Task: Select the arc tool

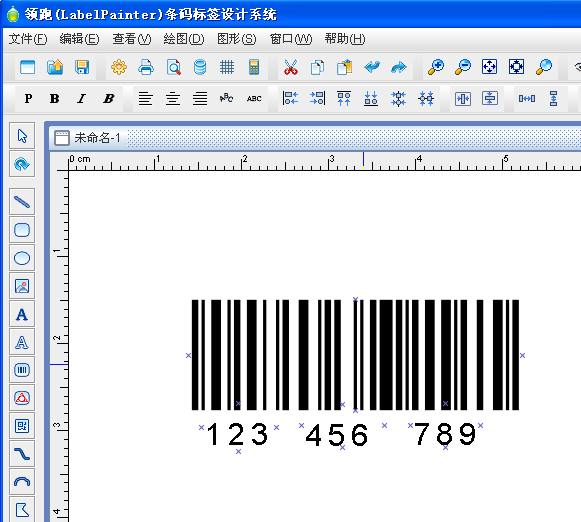Action: click(x=22, y=482)
